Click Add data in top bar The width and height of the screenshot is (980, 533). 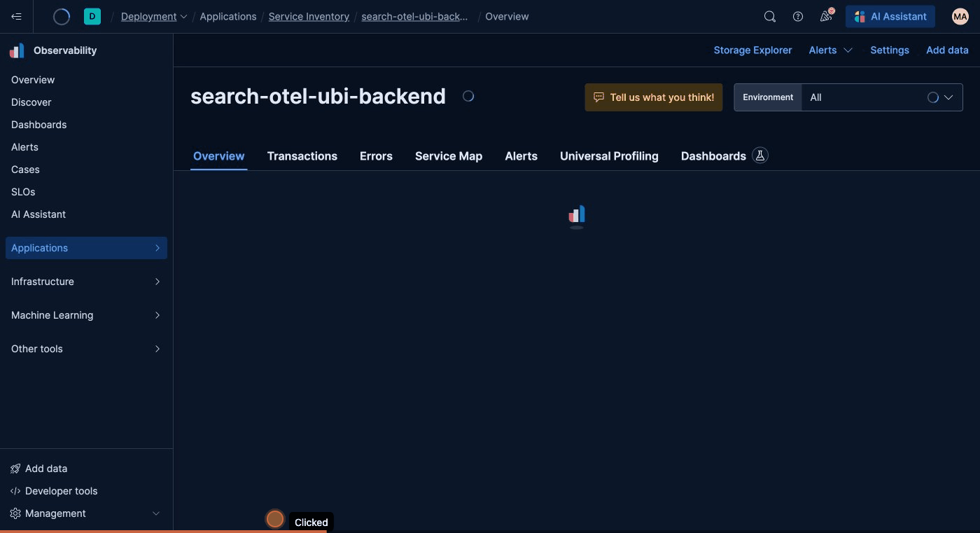[x=947, y=50]
